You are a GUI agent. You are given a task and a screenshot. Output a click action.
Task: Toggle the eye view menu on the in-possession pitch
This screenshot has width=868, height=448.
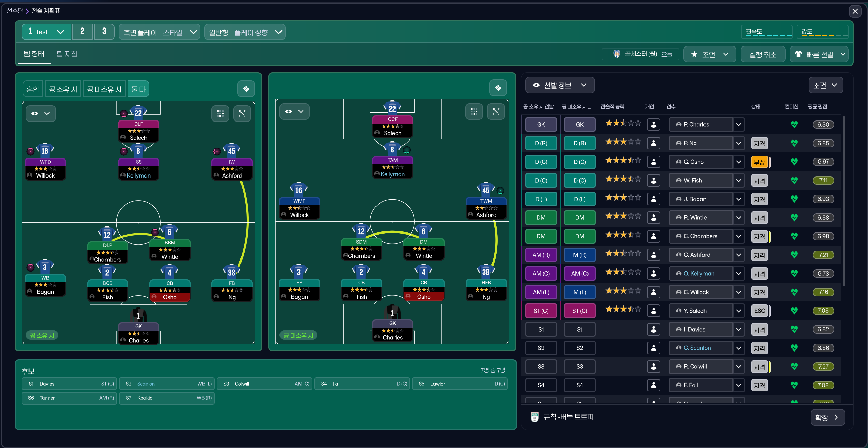click(x=41, y=113)
